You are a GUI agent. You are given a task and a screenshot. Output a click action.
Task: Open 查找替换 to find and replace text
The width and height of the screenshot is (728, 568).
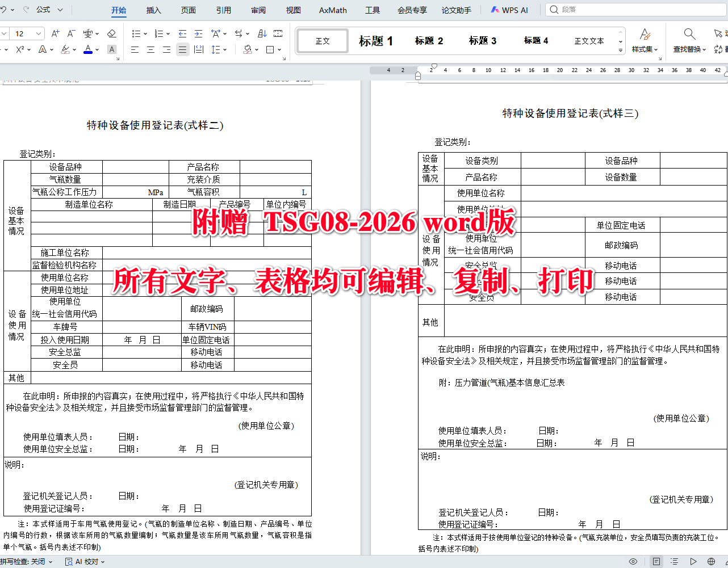point(689,41)
